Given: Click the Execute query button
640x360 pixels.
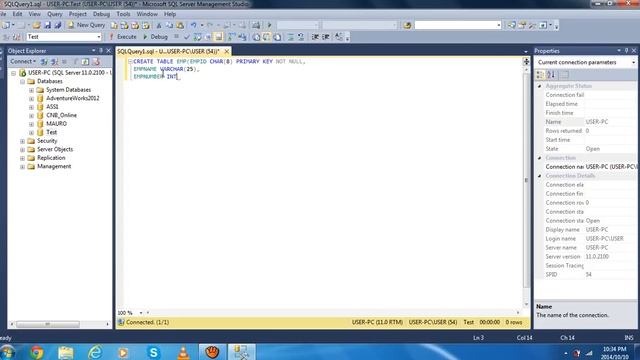Looking at the screenshot, I should 123,37.
